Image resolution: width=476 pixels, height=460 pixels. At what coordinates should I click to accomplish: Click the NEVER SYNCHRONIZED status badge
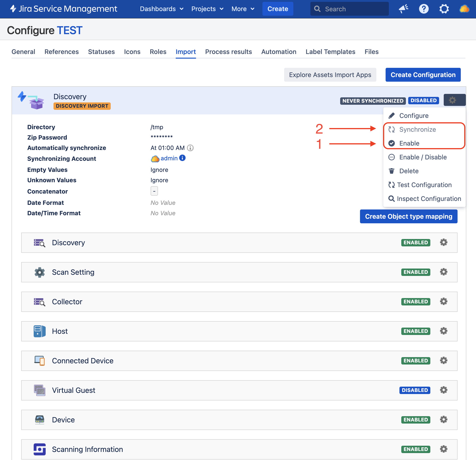(x=373, y=101)
